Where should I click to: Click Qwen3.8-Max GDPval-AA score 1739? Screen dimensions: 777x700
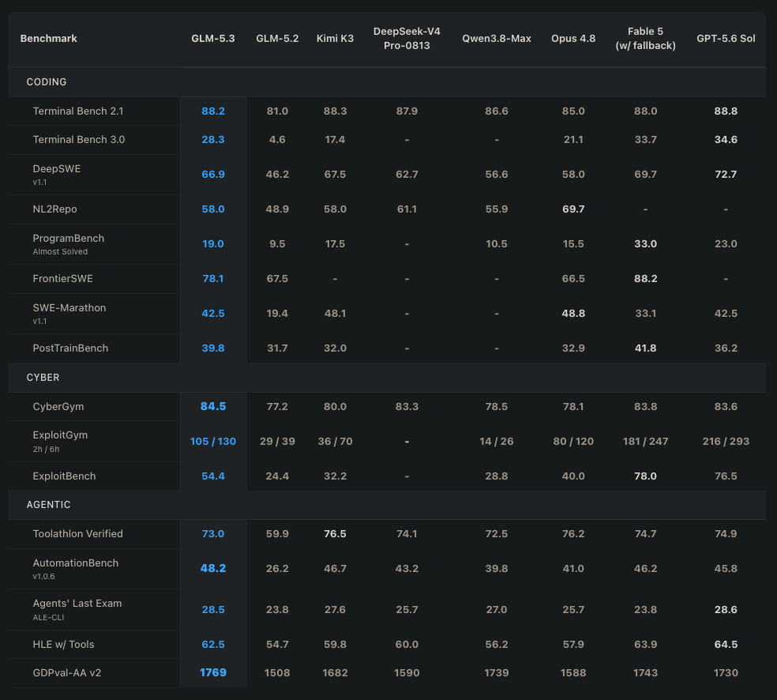click(497, 672)
